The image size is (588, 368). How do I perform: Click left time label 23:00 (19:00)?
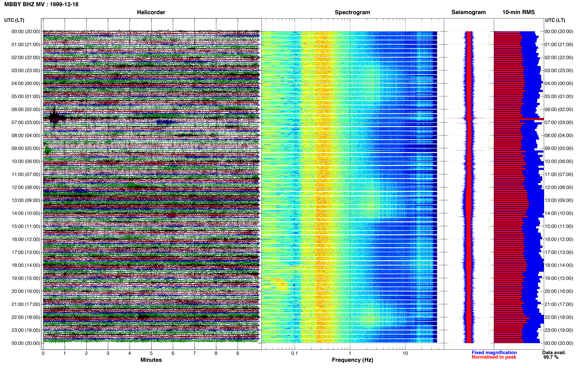pos(26,330)
